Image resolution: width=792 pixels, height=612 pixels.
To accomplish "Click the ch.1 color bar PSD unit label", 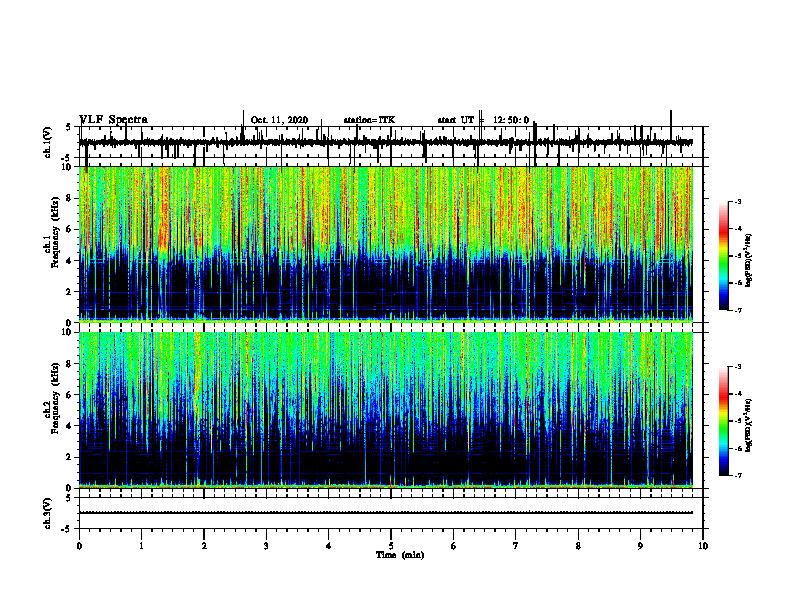I will [749, 261].
